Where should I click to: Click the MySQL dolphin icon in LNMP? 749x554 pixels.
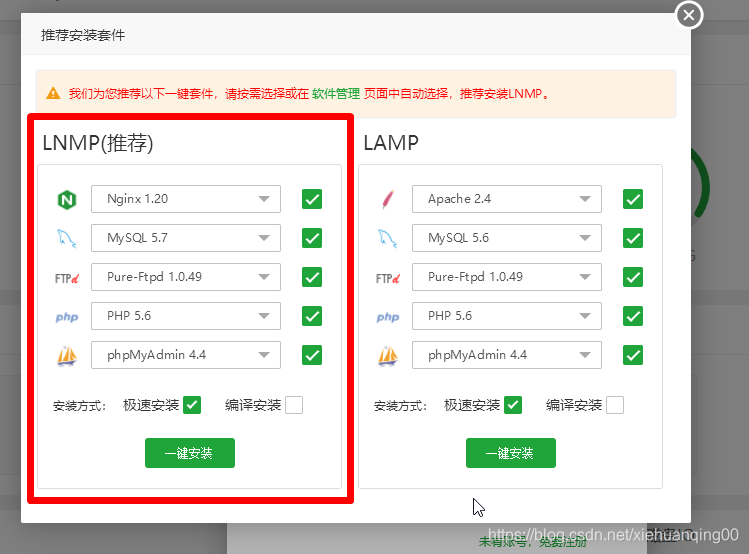pyautogui.click(x=67, y=238)
